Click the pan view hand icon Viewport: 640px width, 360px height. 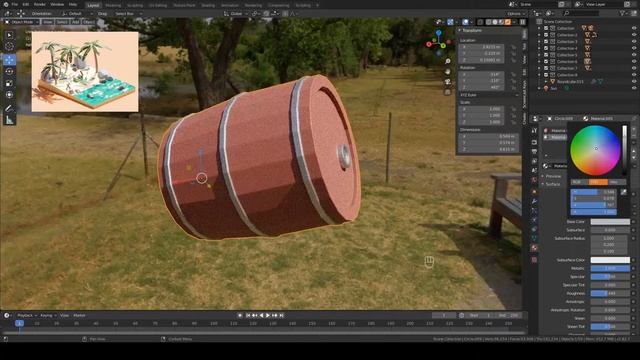pos(448,71)
